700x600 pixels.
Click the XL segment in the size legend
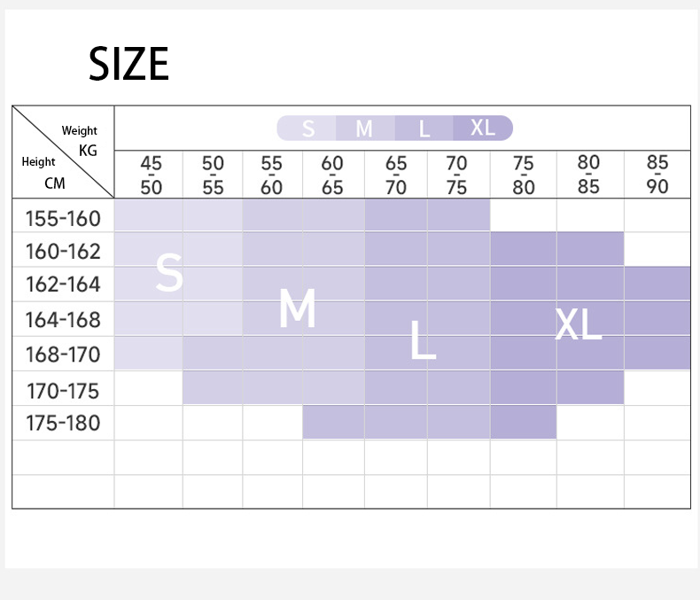(483, 129)
